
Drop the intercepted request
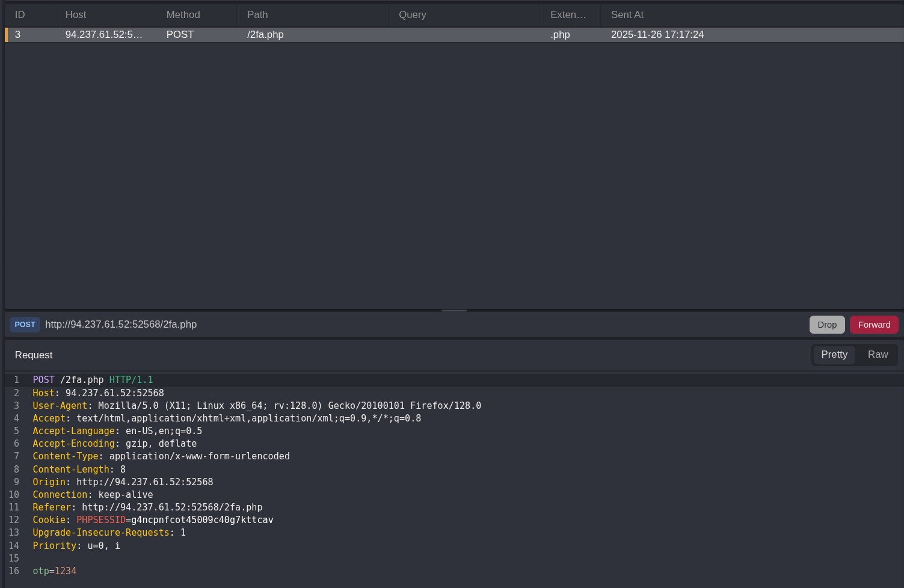(x=826, y=325)
